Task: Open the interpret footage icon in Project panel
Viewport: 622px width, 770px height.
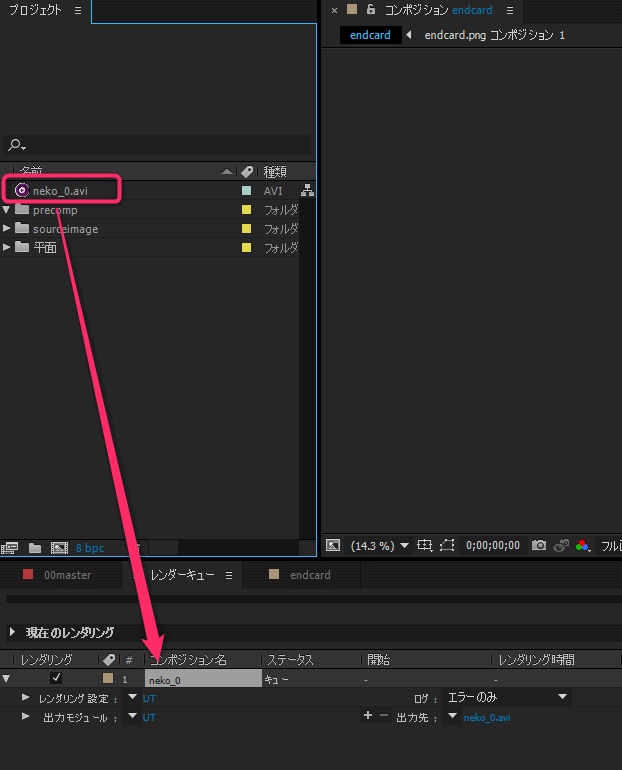Action: (x=11, y=548)
